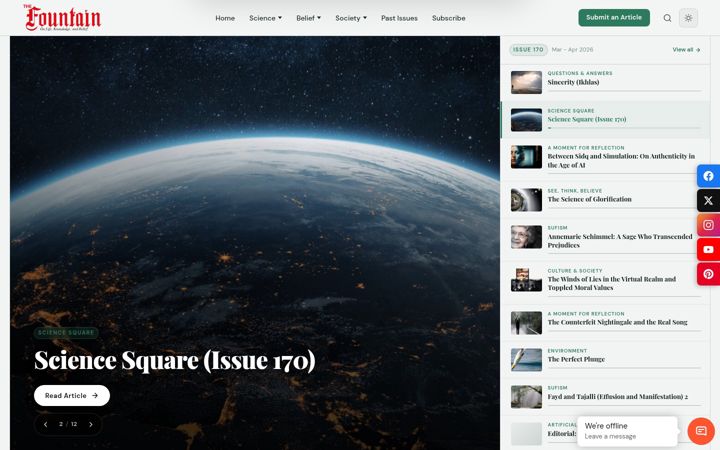Expand the Society dropdown menu
This screenshot has width=720, height=450.
click(351, 18)
